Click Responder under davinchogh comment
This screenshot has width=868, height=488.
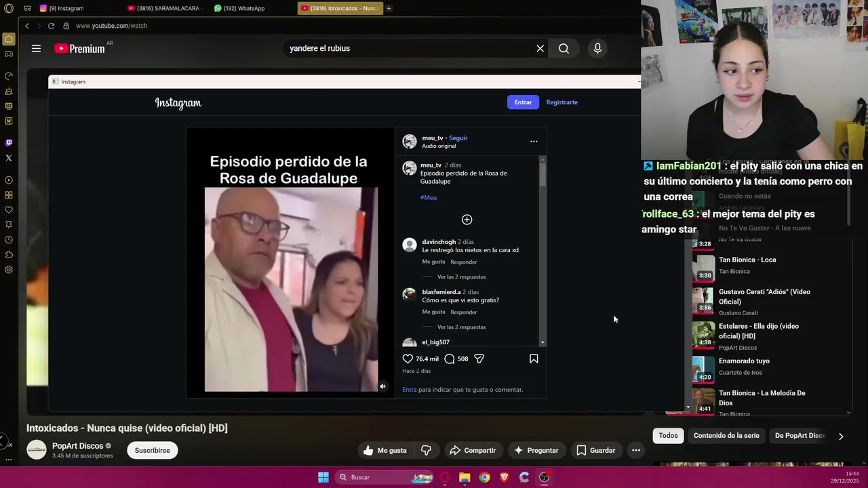464,262
